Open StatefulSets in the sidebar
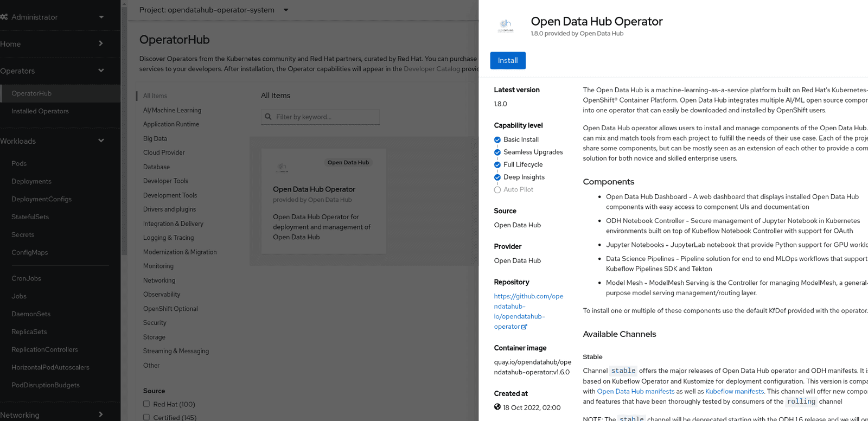 click(30, 217)
